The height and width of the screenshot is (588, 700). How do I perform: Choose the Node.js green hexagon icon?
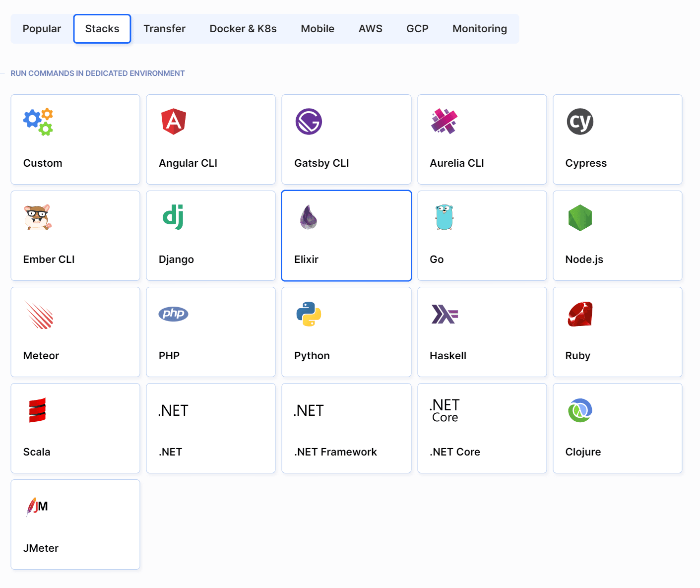[x=580, y=218]
